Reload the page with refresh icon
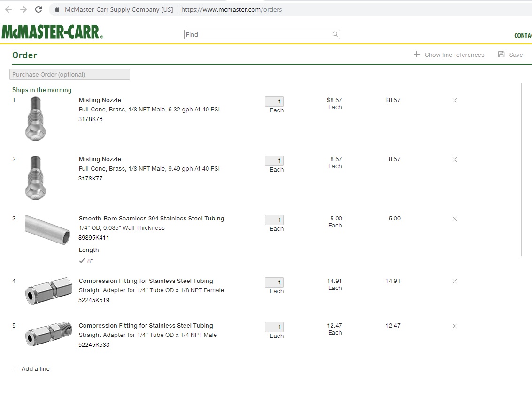532x399 pixels. point(39,9)
